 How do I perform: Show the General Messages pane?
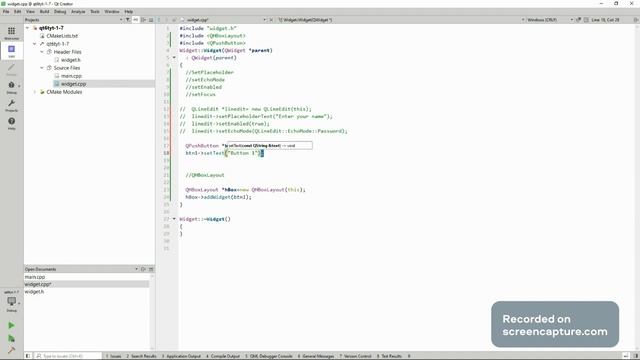click(x=316, y=356)
